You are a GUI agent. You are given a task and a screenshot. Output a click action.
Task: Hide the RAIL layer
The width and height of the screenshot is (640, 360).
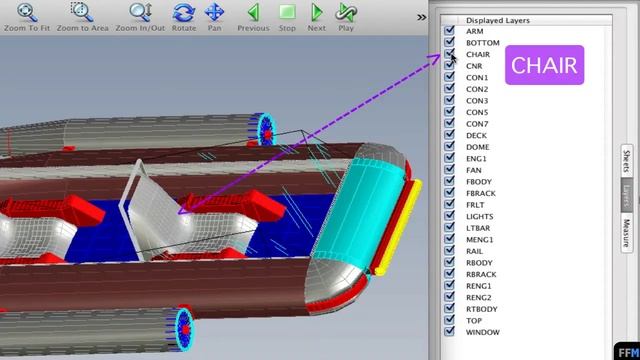click(449, 251)
